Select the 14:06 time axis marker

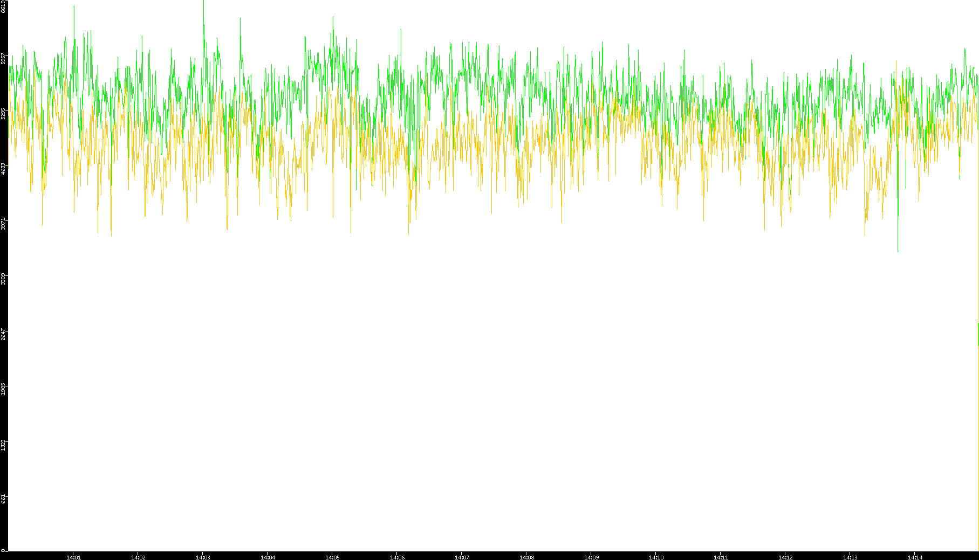[397, 557]
